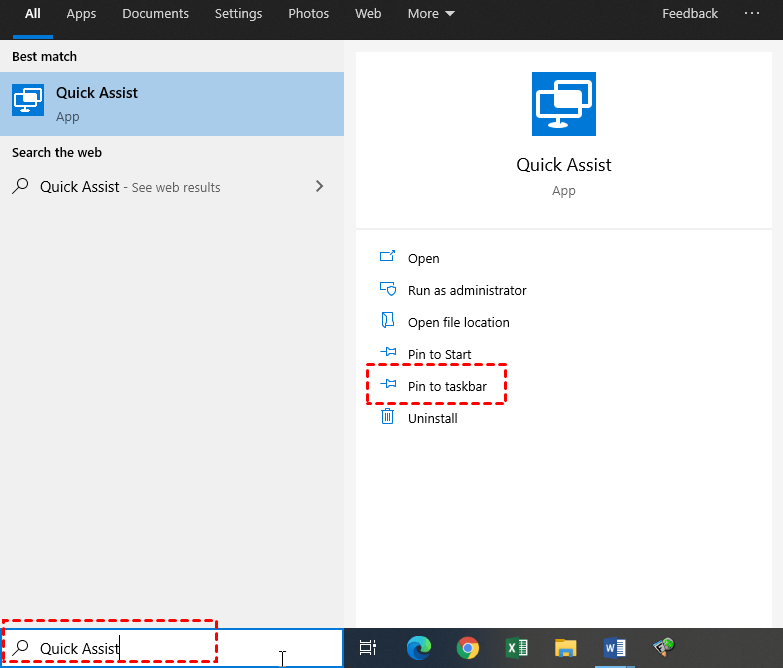Launch Excel from the taskbar

click(x=516, y=648)
